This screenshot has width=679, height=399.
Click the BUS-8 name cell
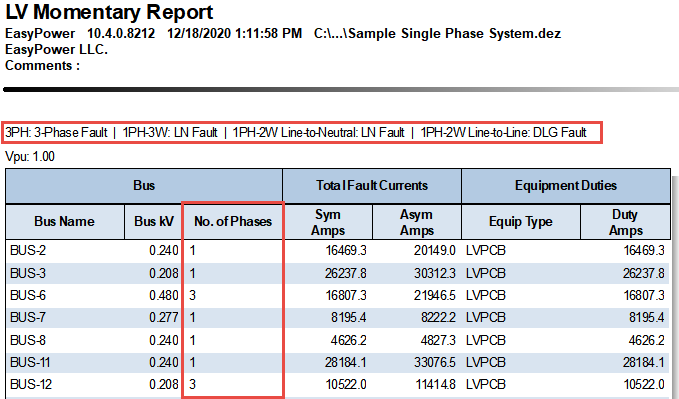point(28,340)
